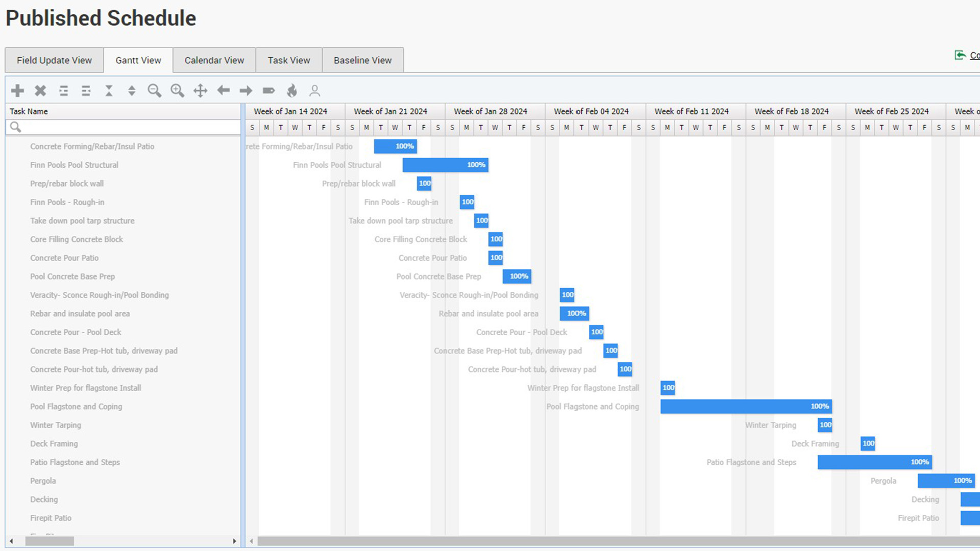Click the Task Name search field
This screenshot has height=551, width=980.
pyautogui.click(x=128, y=127)
